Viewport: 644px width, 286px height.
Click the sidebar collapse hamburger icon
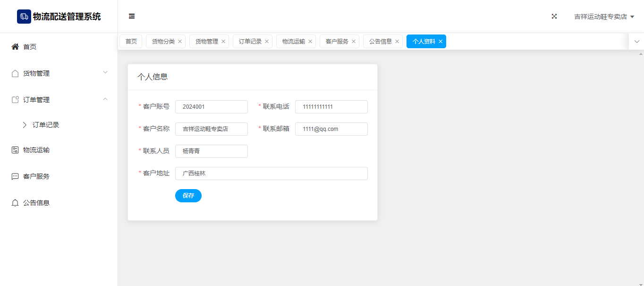tap(132, 16)
